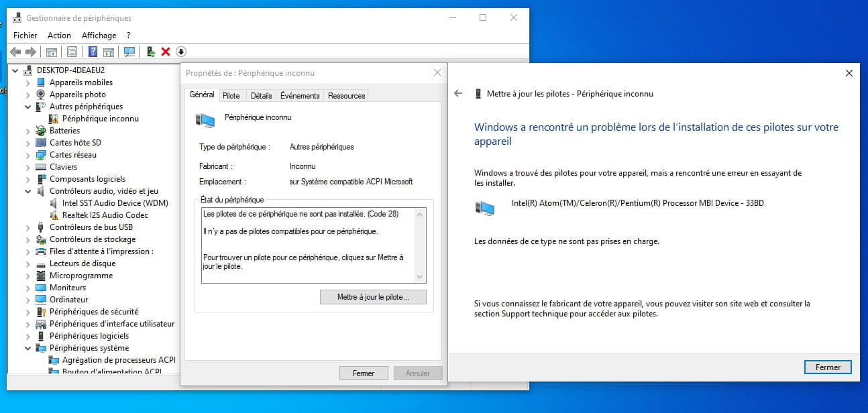Collapse Contrôleurs audio, vidéo et jeu
The width and height of the screenshot is (868, 413).
[28, 191]
